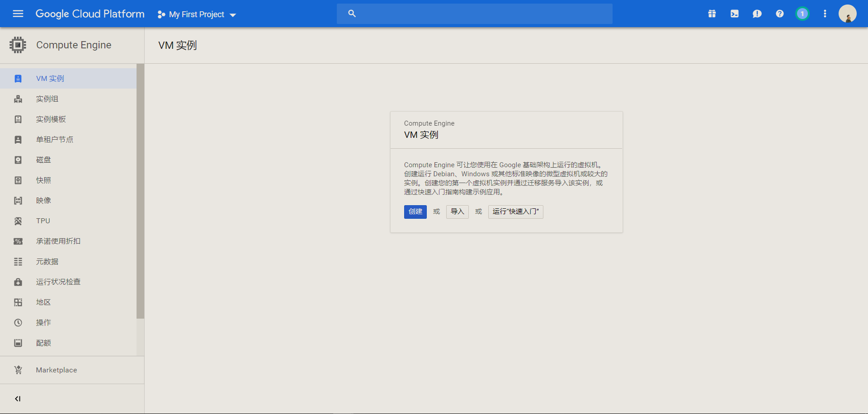Click the 运行"快速入门" button

[x=516, y=212]
